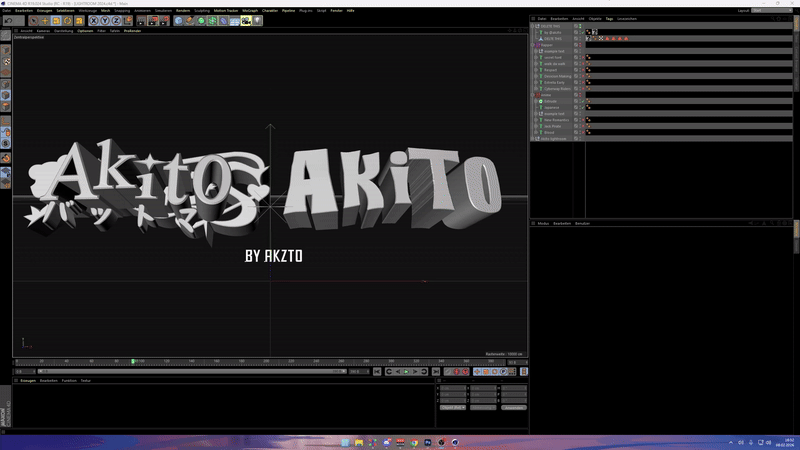Screen dimensions: 800x450
Task: Select the Move tool in toolbar
Action: pyautogui.click(x=44, y=20)
